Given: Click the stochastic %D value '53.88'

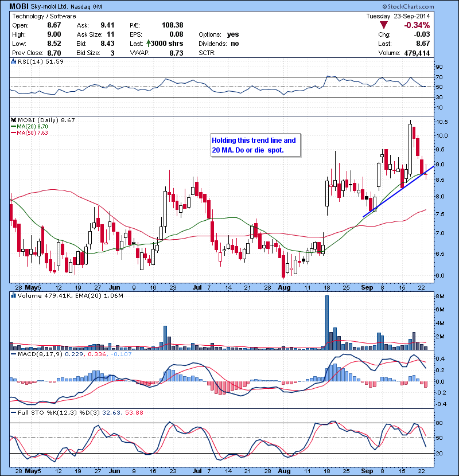Looking at the screenshot, I should tap(134, 413).
